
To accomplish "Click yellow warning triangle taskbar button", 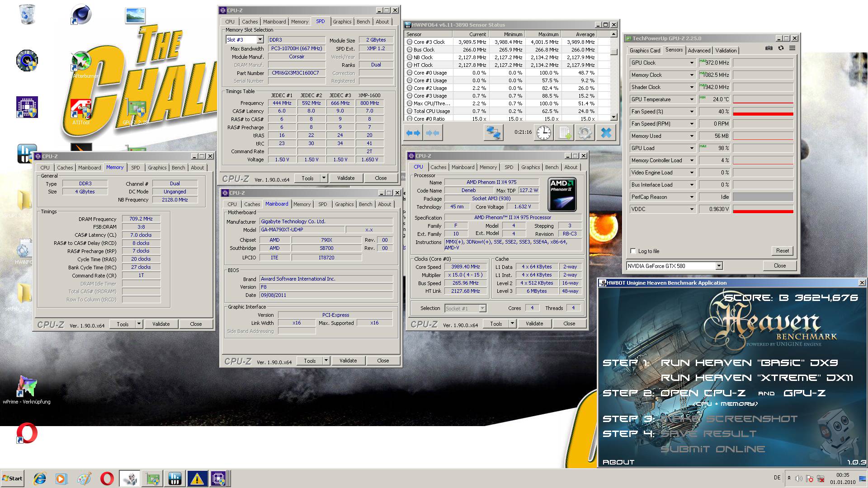I will (x=197, y=479).
